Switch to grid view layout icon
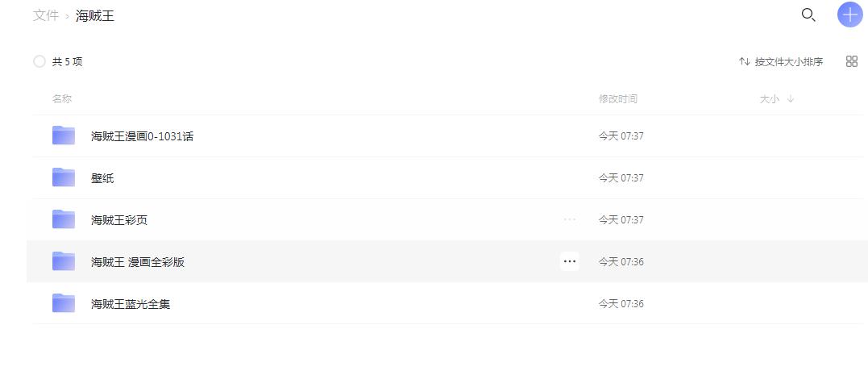 coord(852,61)
